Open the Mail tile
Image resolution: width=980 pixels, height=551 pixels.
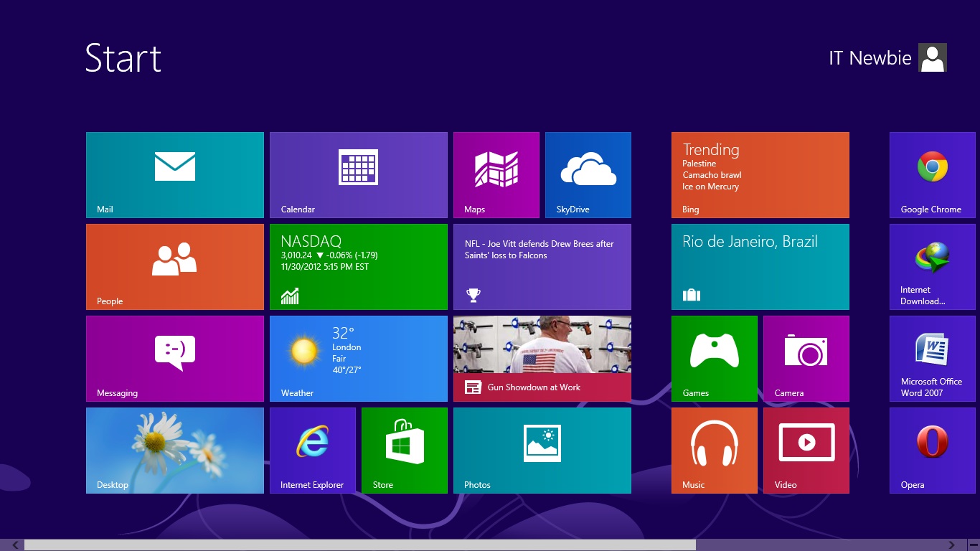click(x=175, y=175)
